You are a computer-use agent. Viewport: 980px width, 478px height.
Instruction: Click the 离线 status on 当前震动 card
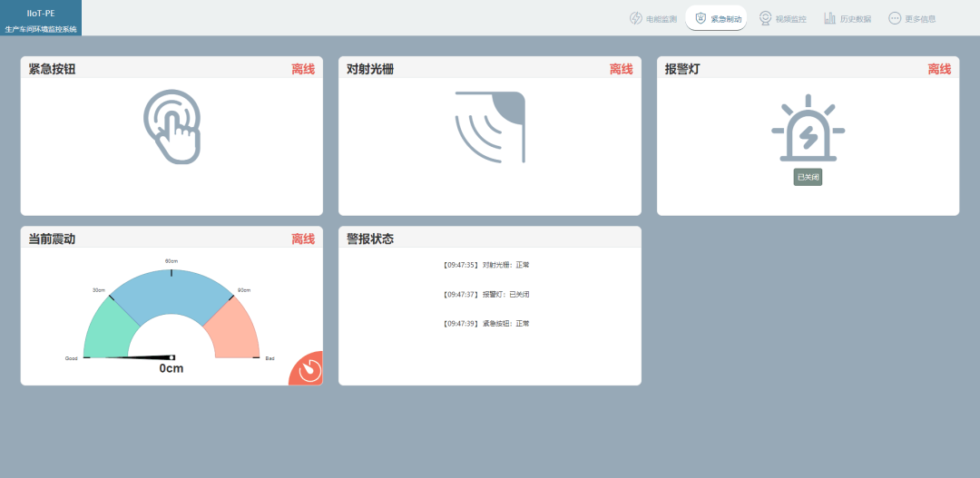(303, 239)
